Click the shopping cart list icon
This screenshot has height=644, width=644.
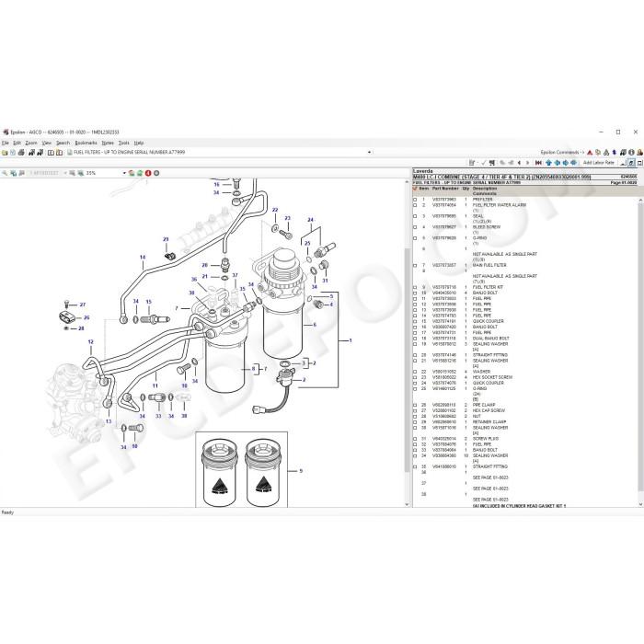tap(492, 163)
